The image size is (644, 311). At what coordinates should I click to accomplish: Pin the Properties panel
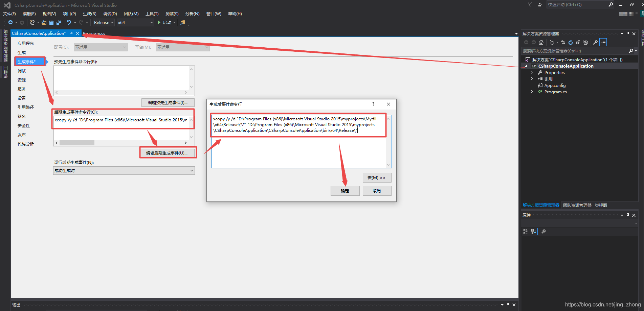(x=628, y=215)
